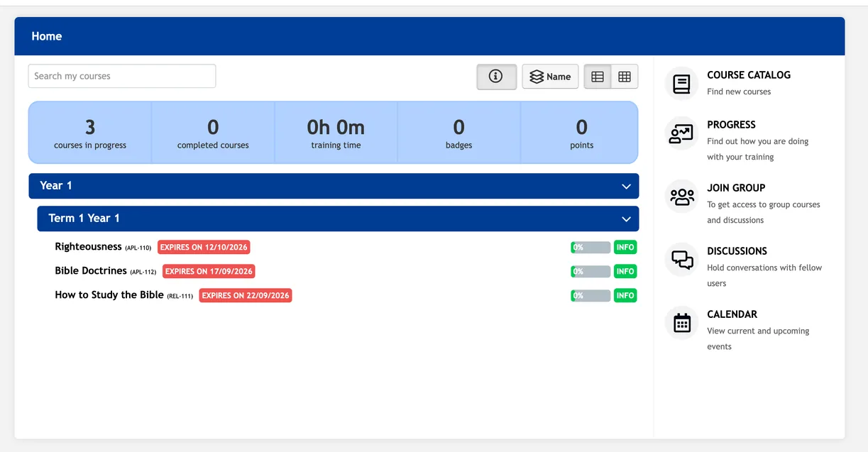The height and width of the screenshot is (452, 868).
Task: Click How to Study the Bible progress bar
Action: click(590, 295)
